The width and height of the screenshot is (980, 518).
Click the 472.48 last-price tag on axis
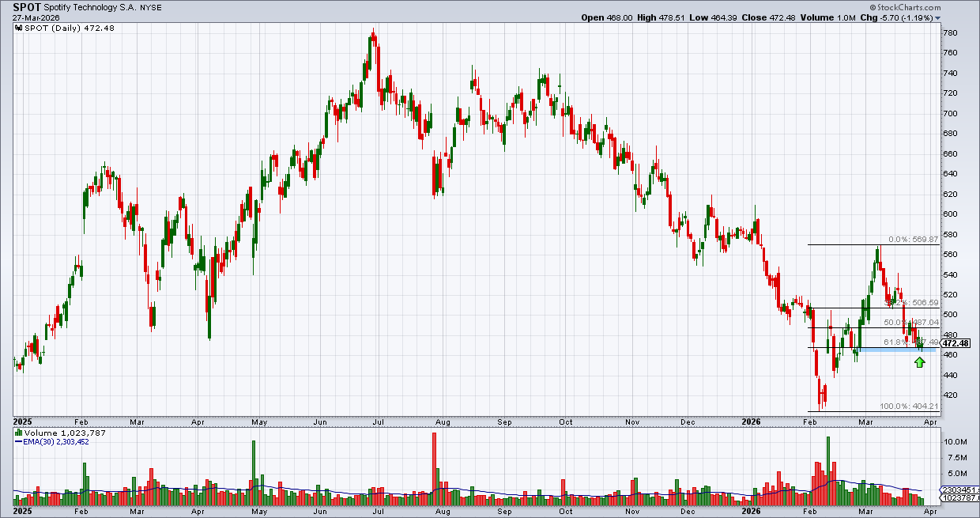point(956,343)
